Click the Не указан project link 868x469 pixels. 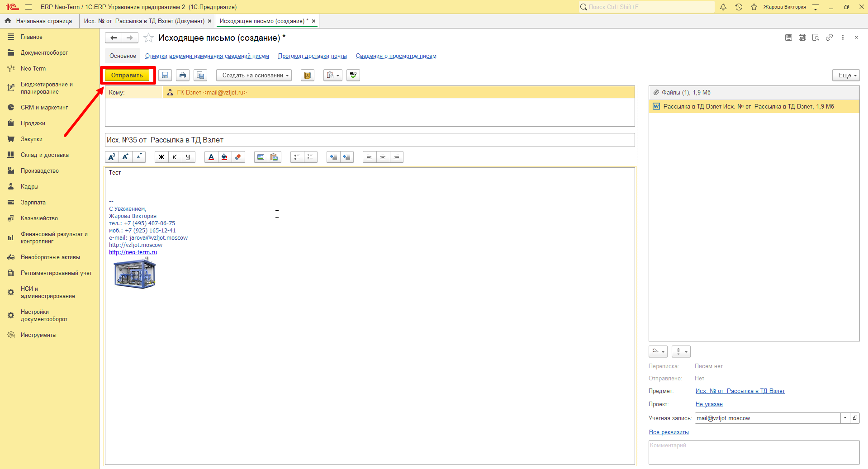click(x=709, y=404)
